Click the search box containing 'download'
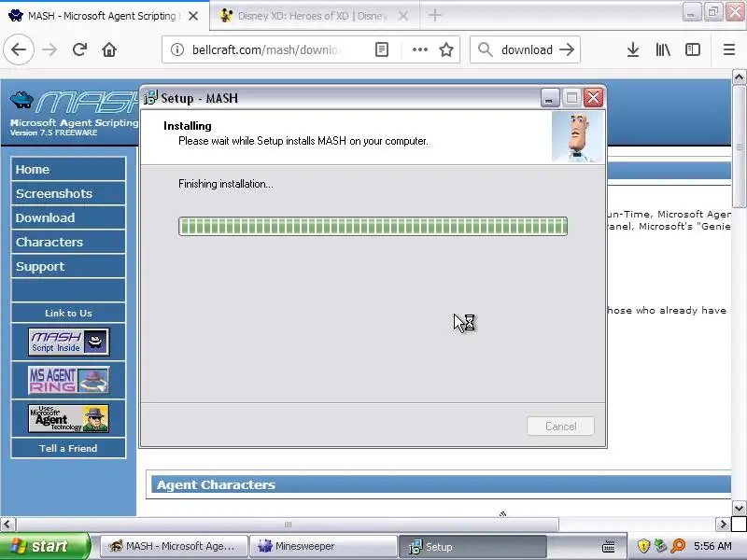The image size is (747, 560). (x=527, y=49)
